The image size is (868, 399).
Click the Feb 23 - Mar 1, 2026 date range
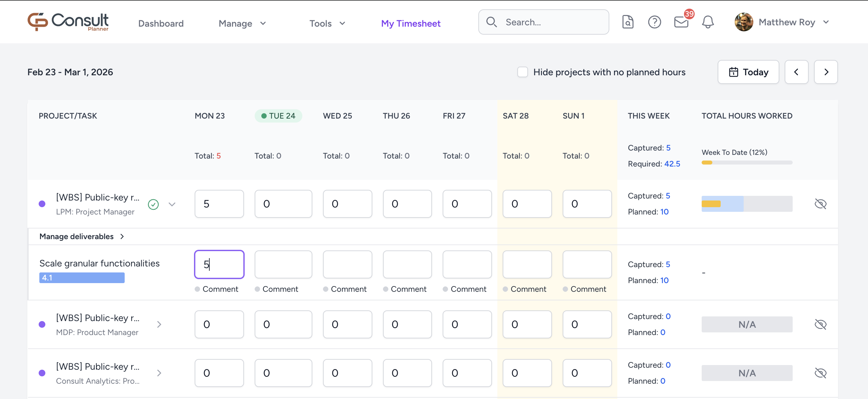[70, 72]
